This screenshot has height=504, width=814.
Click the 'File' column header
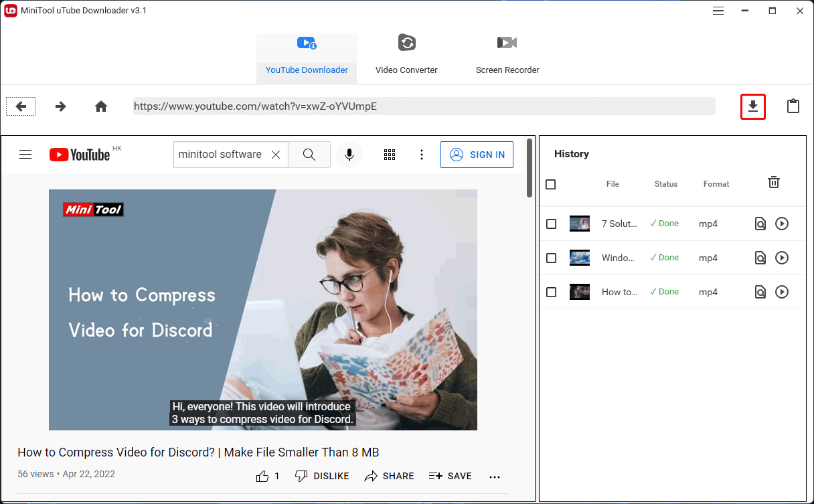(x=613, y=184)
